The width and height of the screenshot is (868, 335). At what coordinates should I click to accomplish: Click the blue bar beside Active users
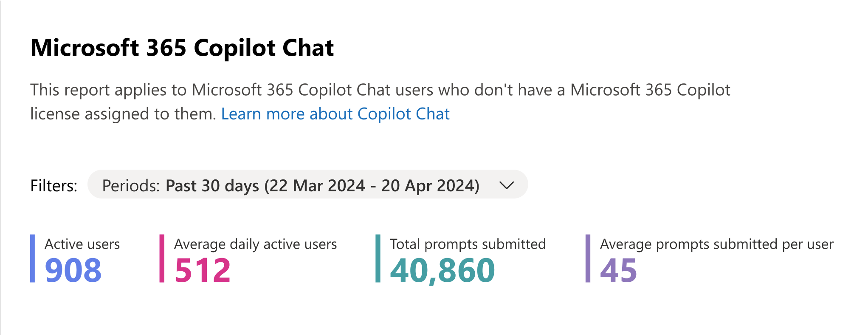click(x=32, y=258)
